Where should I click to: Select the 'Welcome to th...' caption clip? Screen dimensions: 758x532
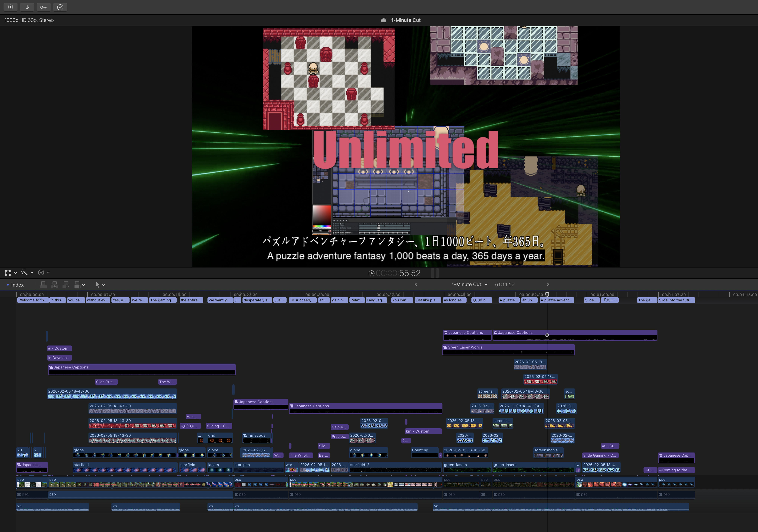tap(32, 300)
